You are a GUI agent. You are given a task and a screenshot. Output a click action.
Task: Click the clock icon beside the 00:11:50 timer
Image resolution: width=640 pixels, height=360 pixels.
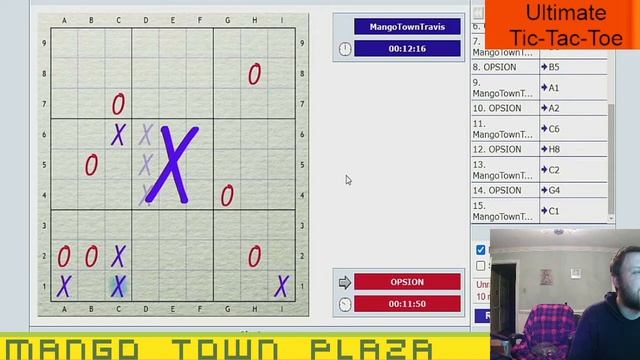pos(345,304)
